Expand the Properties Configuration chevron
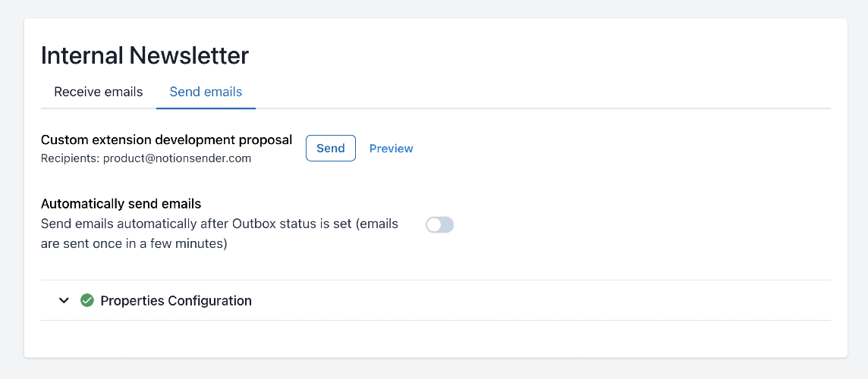The width and height of the screenshot is (868, 379). click(64, 301)
